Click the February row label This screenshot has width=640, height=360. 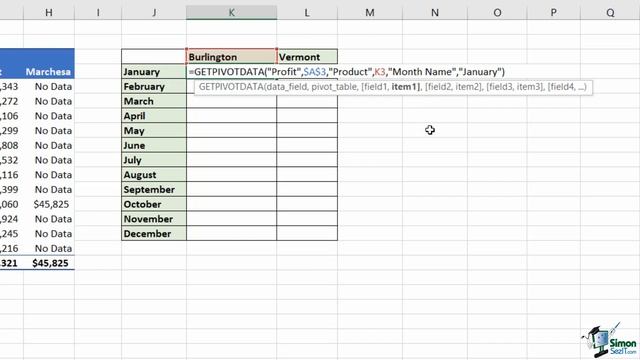tap(154, 86)
